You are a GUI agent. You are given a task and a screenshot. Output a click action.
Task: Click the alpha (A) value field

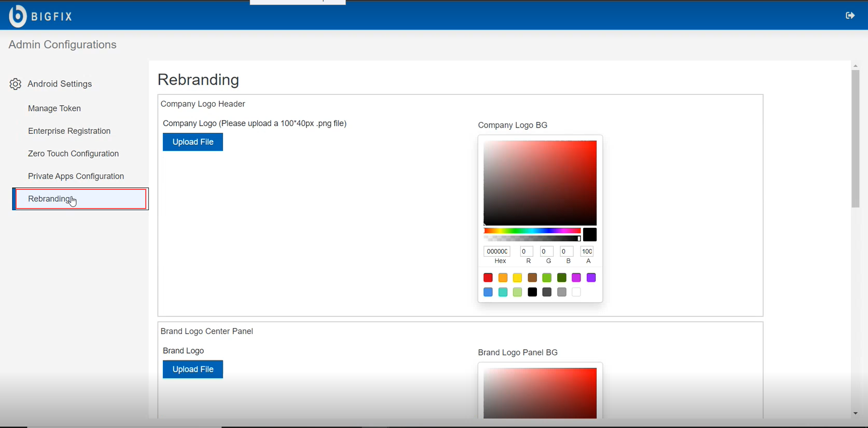tap(587, 252)
